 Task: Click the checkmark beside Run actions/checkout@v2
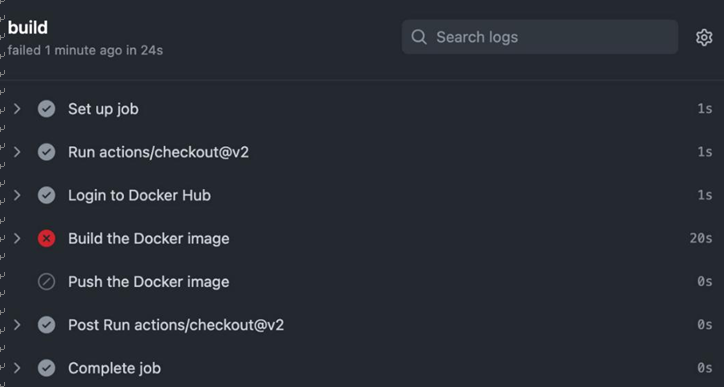(46, 152)
